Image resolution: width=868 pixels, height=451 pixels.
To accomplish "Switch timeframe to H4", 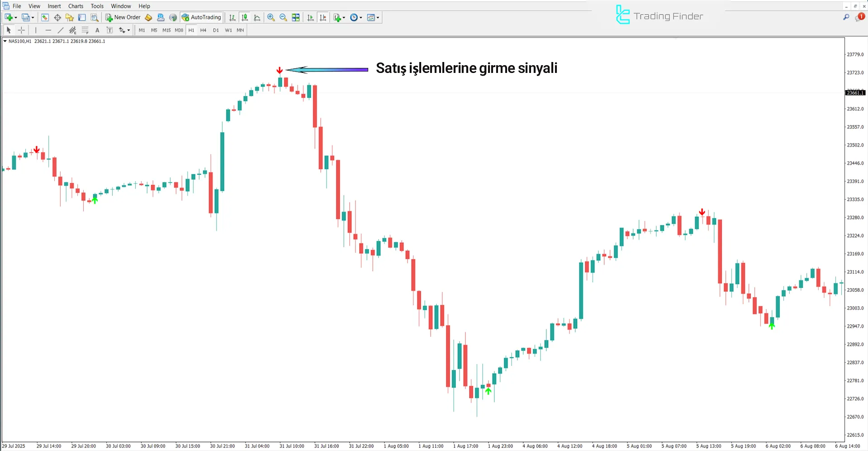I will pos(203,30).
